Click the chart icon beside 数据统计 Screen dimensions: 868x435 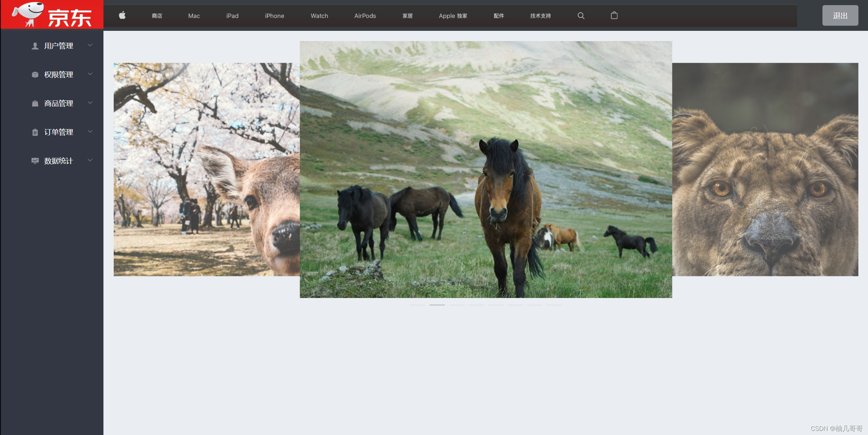(35, 161)
